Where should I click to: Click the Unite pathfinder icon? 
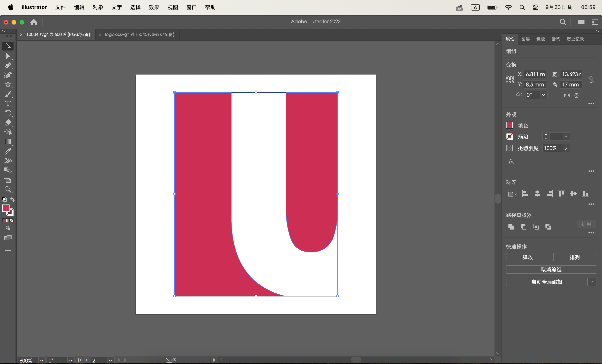[x=511, y=227]
